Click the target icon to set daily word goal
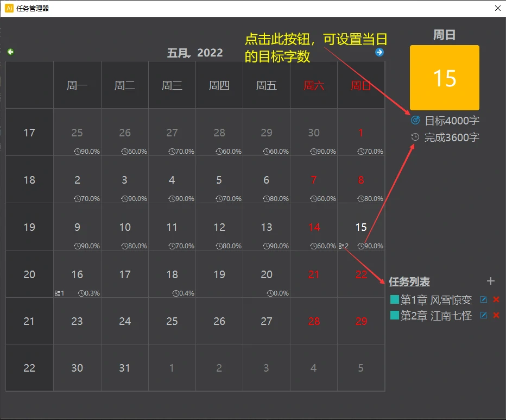Screen dimensions: 506x420 tap(415, 120)
